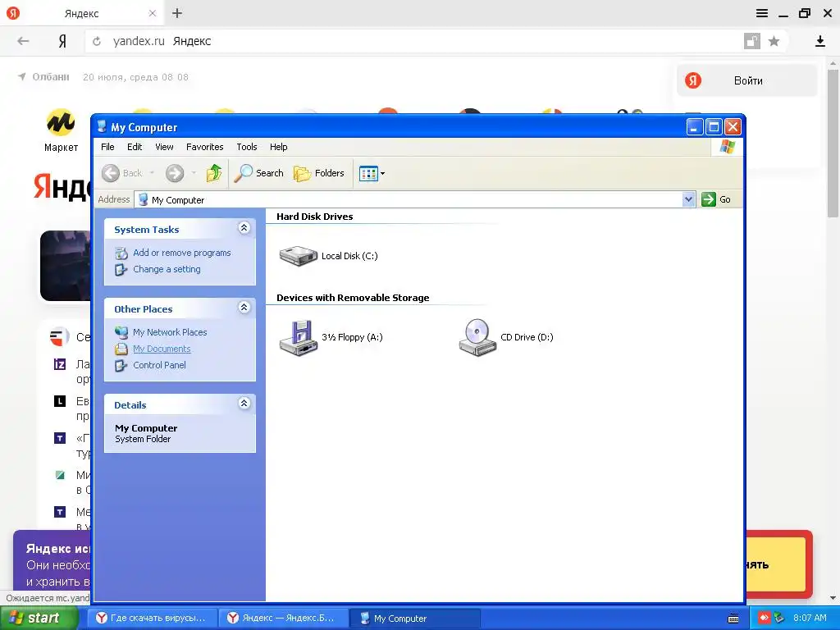This screenshot has width=840, height=630.
Task: Click the iZ news source icon
Action: [60, 365]
